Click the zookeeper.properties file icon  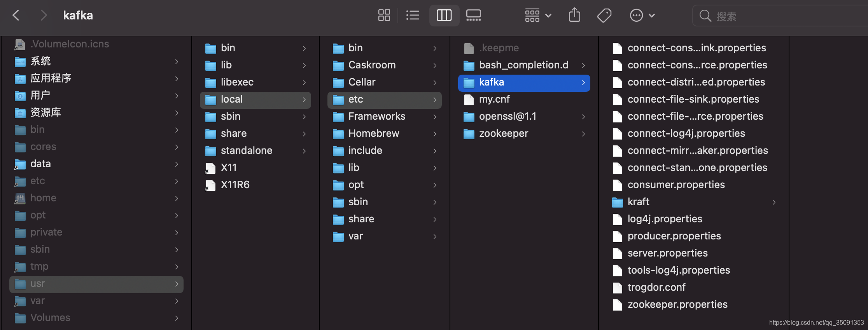[617, 305]
